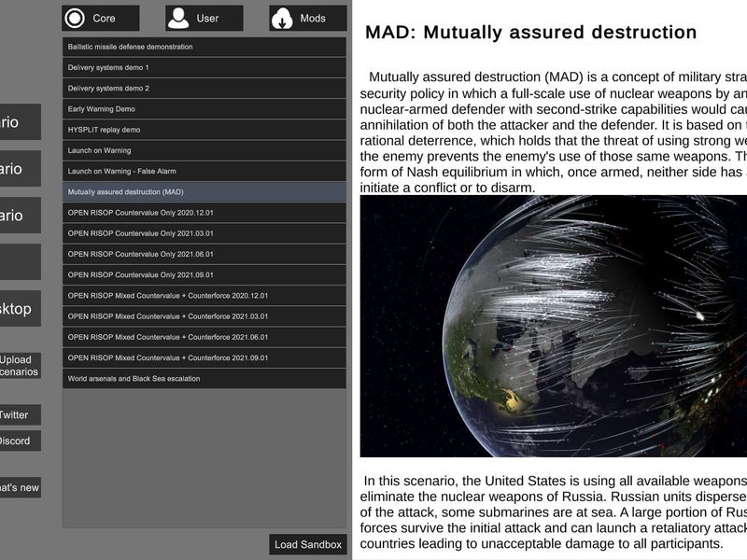Click the Upload scenarios button

click(x=20, y=366)
